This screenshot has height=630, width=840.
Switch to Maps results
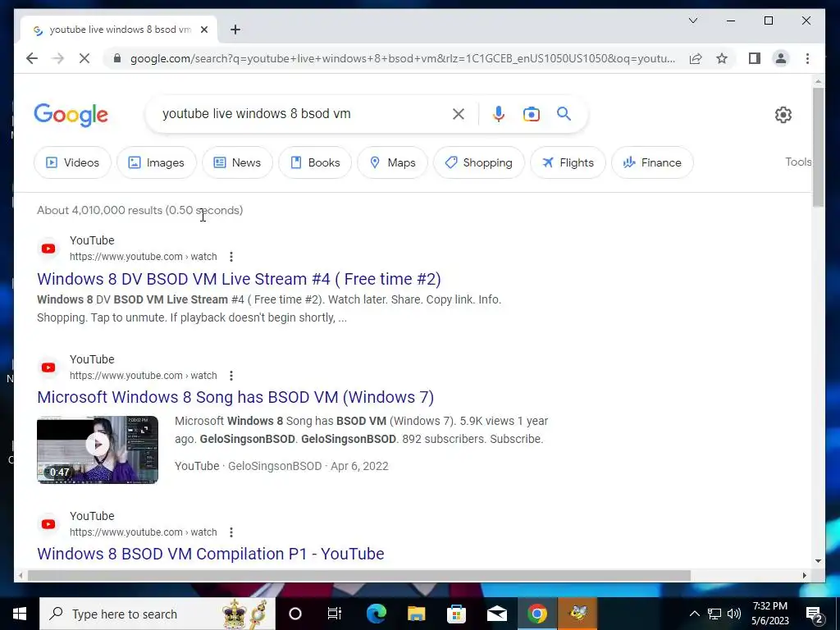(392, 162)
